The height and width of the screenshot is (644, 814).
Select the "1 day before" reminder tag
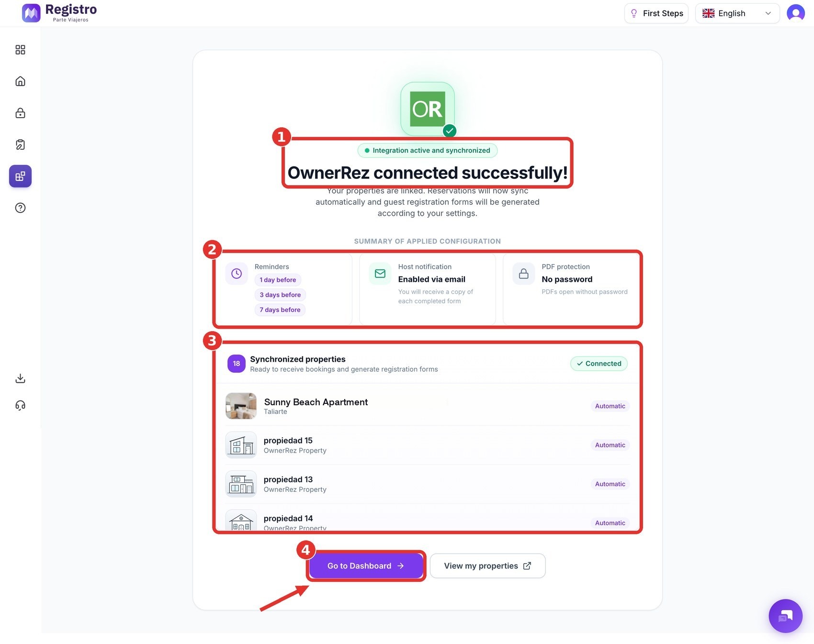[x=278, y=280]
